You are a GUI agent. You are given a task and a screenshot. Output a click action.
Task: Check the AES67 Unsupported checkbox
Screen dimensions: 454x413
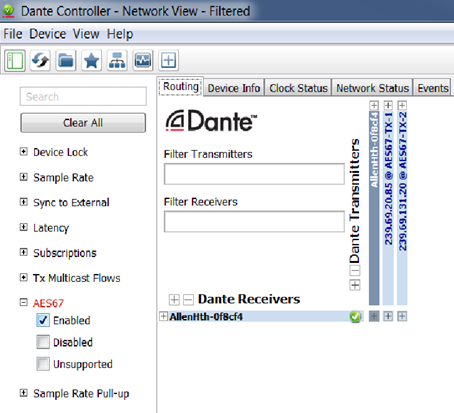43,364
